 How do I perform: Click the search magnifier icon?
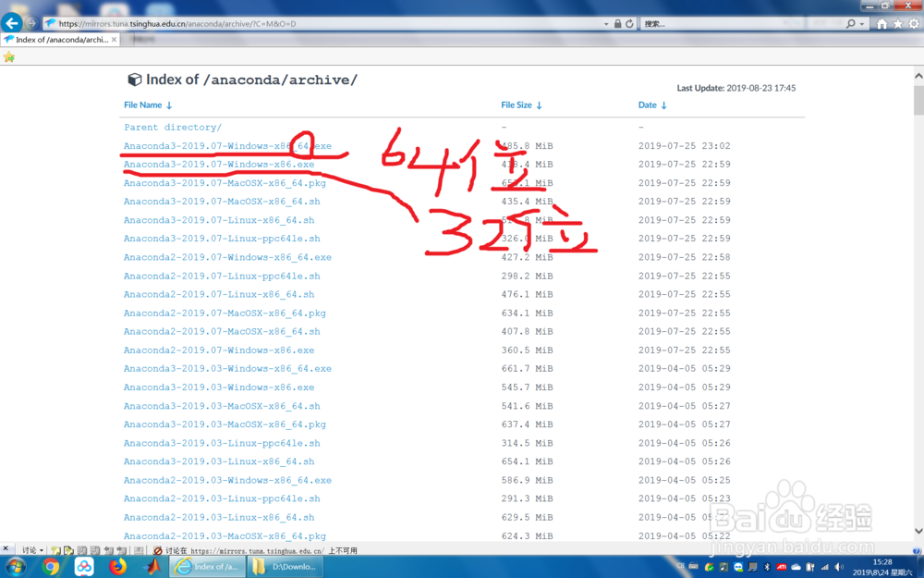(x=850, y=24)
